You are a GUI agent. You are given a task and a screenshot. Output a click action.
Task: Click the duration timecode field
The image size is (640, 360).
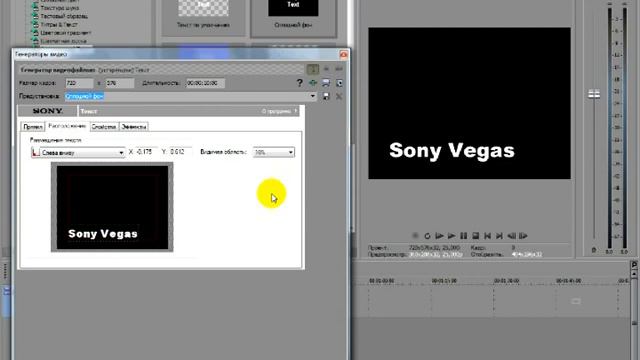(x=205, y=83)
